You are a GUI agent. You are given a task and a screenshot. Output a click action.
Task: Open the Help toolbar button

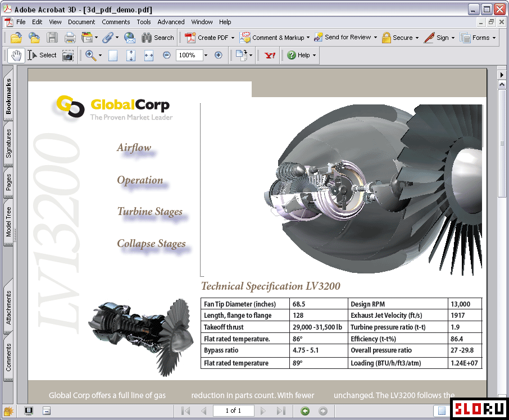click(x=302, y=56)
